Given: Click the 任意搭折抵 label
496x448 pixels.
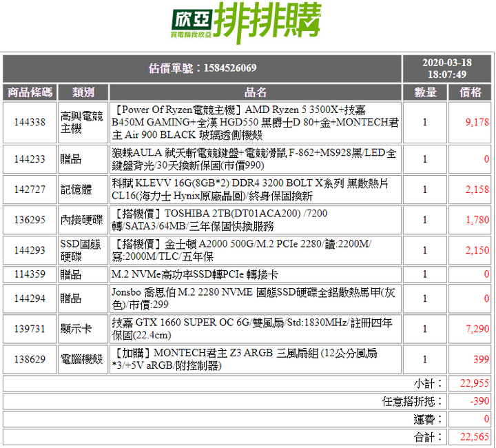Looking at the screenshot, I should [x=412, y=402].
